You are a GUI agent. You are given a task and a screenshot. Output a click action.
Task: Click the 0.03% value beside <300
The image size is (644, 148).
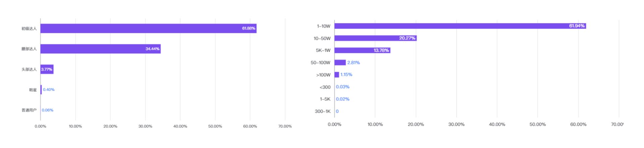point(342,87)
